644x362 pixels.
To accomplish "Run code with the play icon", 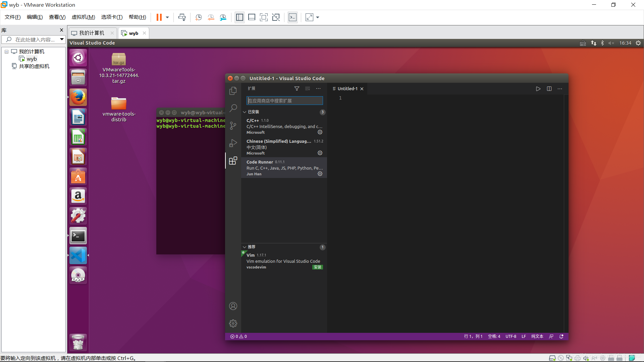I will click(x=538, y=89).
